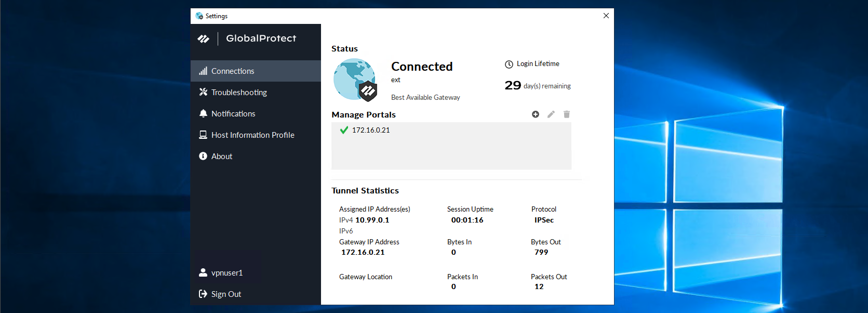Screen dimensions: 868x313
Task: Click the add portal plus icon
Action: pyautogui.click(x=536, y=114)
